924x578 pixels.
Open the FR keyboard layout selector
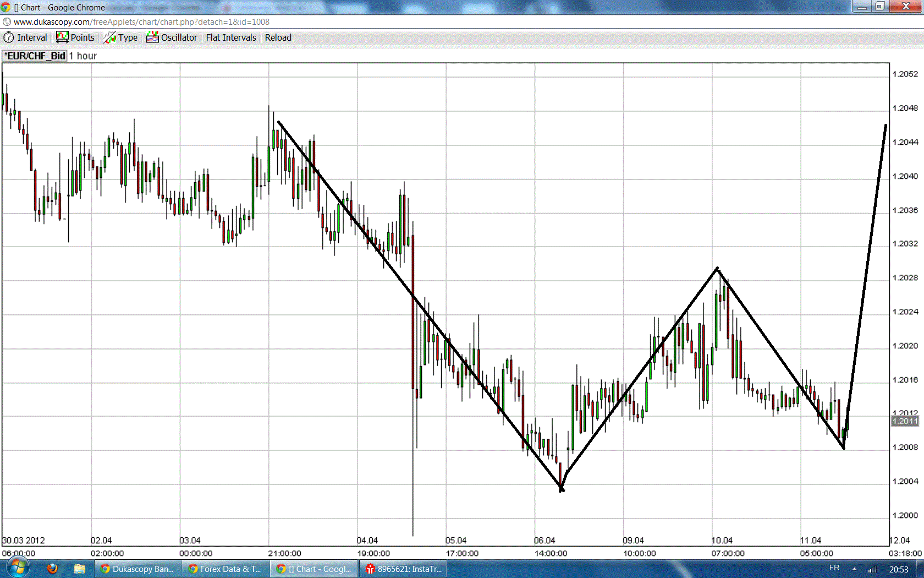(834, 569)
